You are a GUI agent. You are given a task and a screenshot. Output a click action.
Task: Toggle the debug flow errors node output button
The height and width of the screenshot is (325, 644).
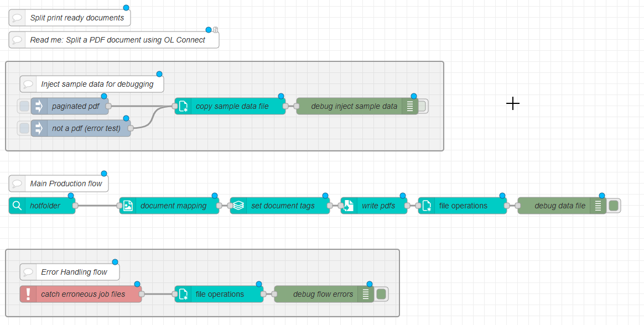381,294
